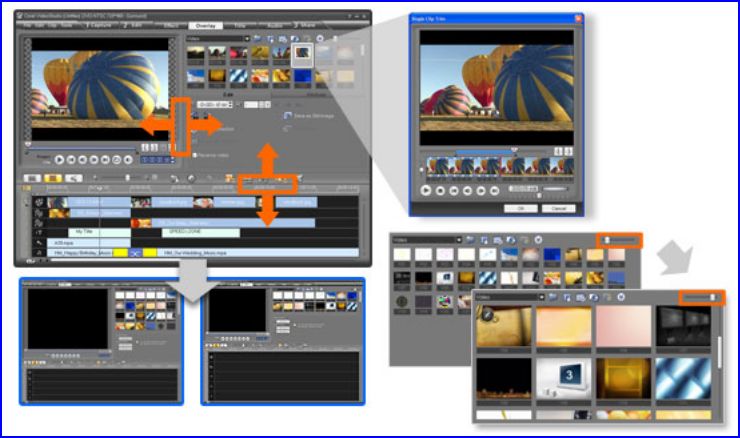
Task: Select the highlighted library clip thumbnail in main window
Action: click(302, 54)
